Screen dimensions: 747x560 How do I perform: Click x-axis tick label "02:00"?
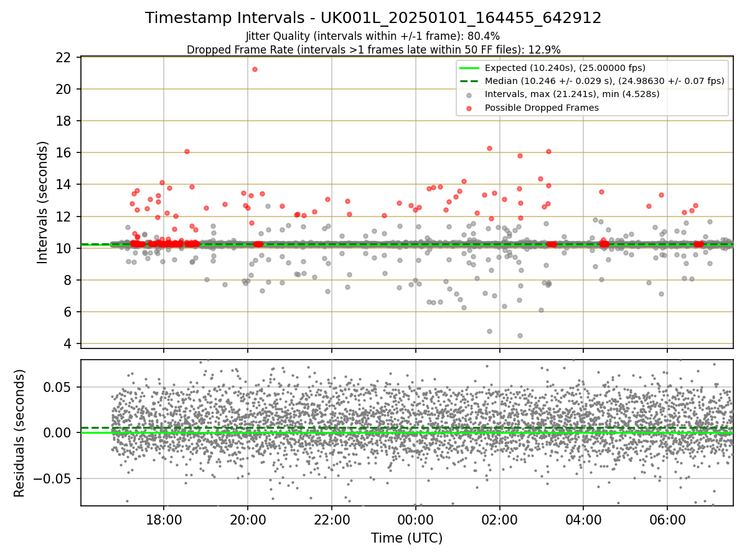tap(499, 520)
